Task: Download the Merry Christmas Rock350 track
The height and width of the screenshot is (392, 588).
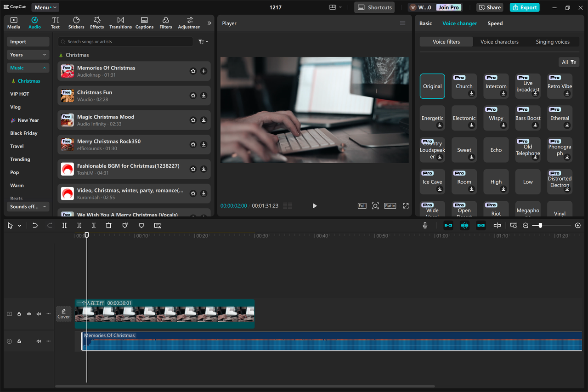Action: pyautogui.click(x=204, y=144)
